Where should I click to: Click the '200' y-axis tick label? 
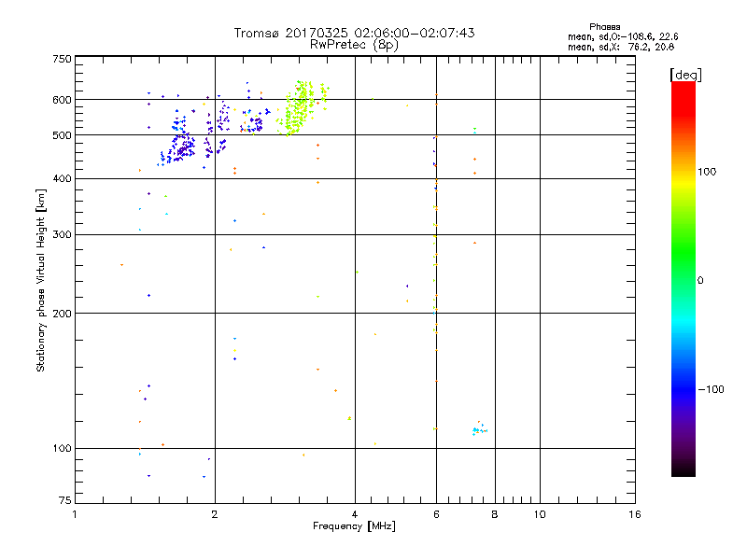click(62, 314)
